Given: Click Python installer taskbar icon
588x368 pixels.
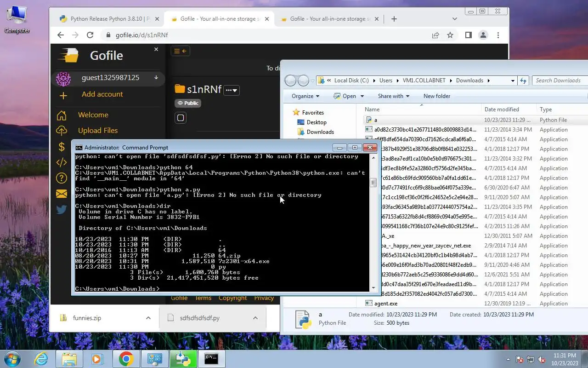Looking at the screenshot, I should tap(183, 359).
